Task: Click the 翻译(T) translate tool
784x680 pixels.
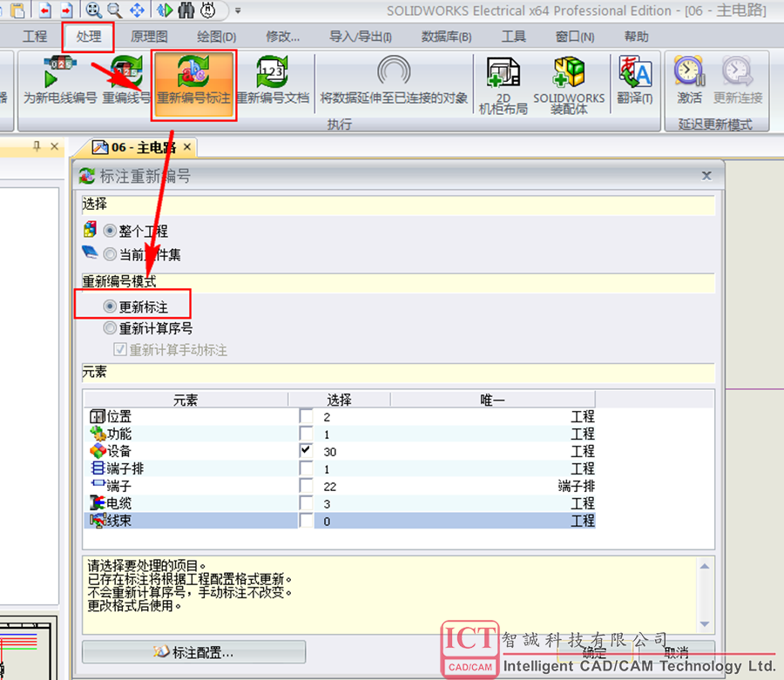Action: [635, 80]
